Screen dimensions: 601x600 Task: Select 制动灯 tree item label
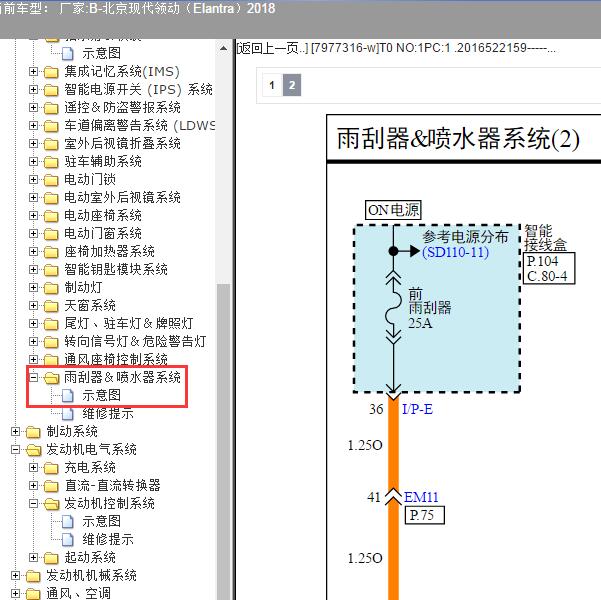83,288
